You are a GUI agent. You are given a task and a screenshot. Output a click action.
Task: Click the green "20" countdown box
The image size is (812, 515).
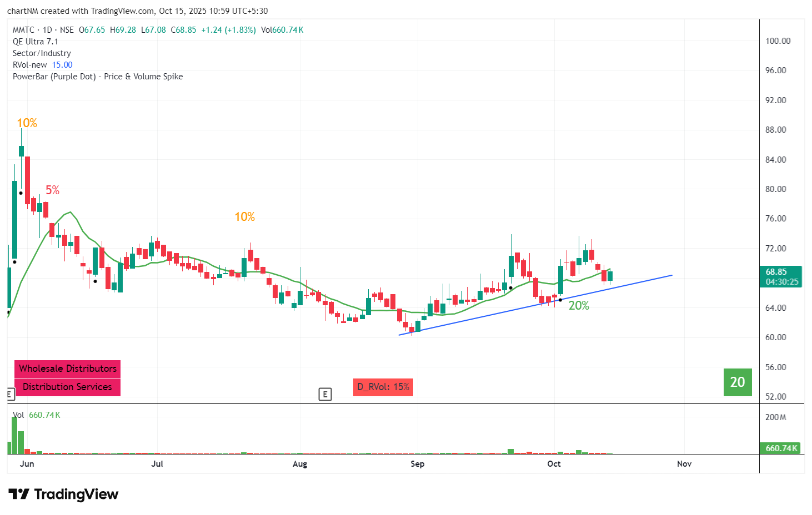(737, 382)
